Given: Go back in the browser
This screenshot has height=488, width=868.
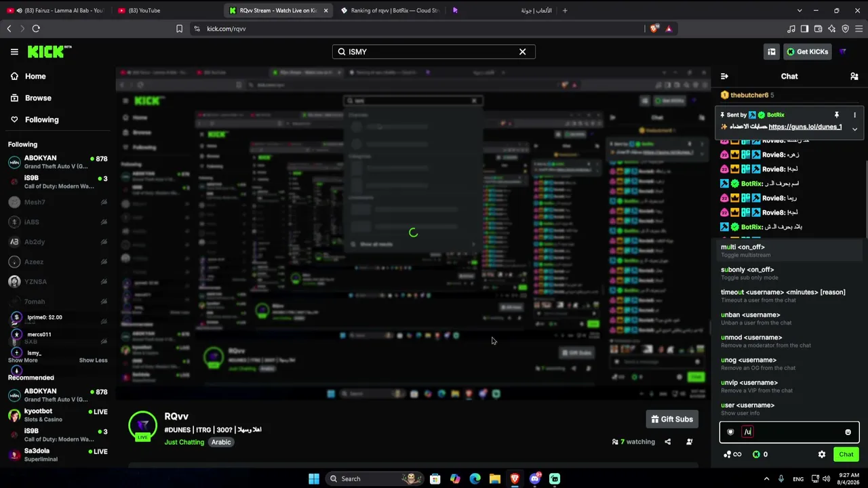Looking at the screenshot, I should click(9, 28).
